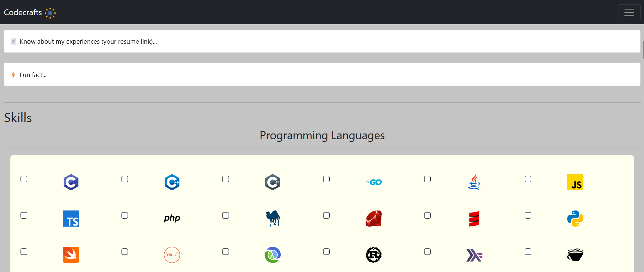Click the Codecrafts sun logo icon

pos(50,13)
